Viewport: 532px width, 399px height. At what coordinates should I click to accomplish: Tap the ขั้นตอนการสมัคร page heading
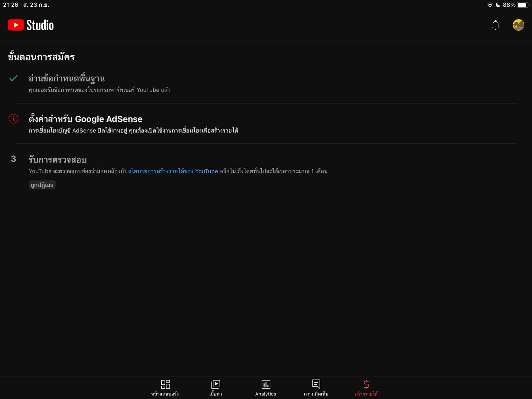tap(41, 57)
